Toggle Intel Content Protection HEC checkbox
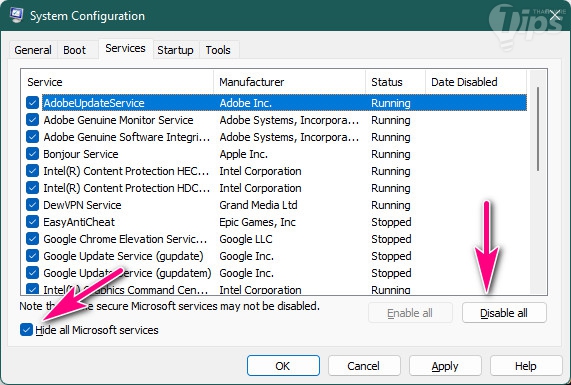 click(x=32, y=171)
